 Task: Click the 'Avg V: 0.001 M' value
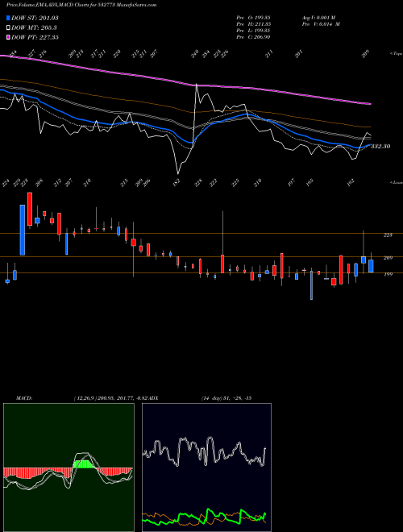(x=318, y=18)
